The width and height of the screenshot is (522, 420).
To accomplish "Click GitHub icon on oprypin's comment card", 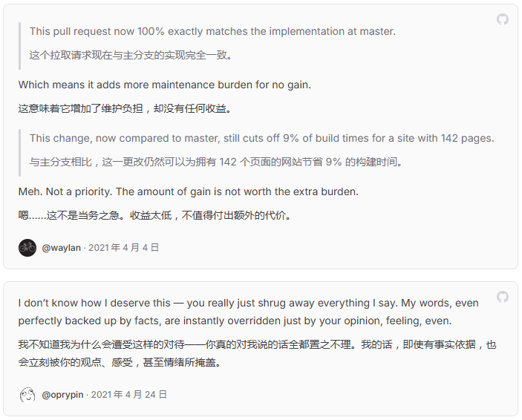I will tap(503, 297).
